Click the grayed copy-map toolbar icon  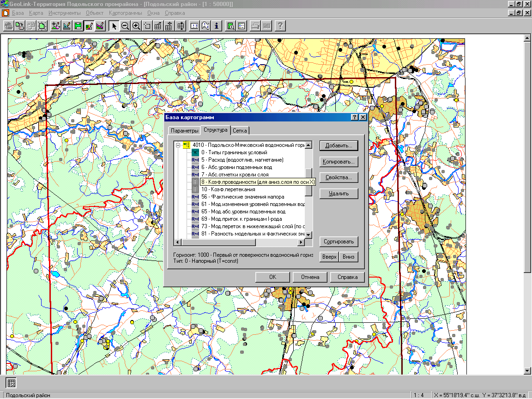tap(31, 26)
